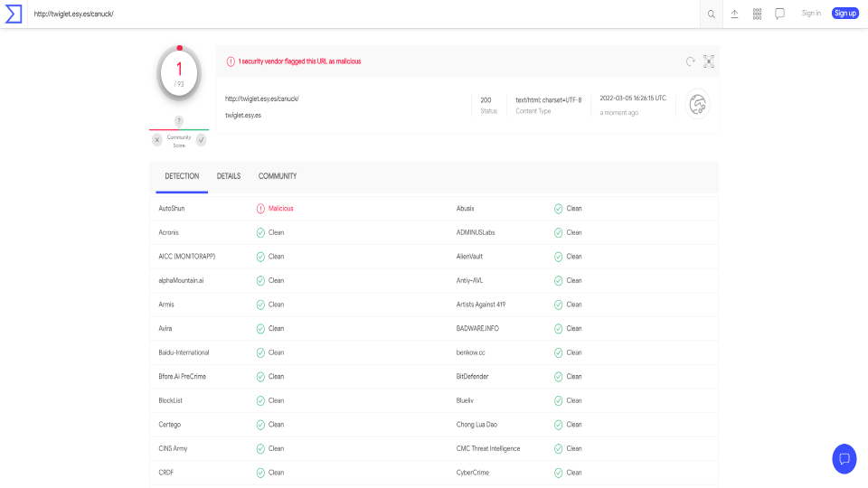Select 'CRDF' vendor name
868x488 pixels.
pyautogui.click(x=166, y=473)
